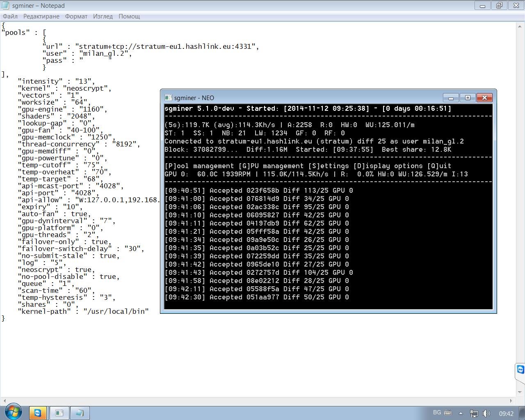The width and height of the screenshot is (525, 420).
Task: Click the "temp-target" : "68" line
Action: point(60,179)
